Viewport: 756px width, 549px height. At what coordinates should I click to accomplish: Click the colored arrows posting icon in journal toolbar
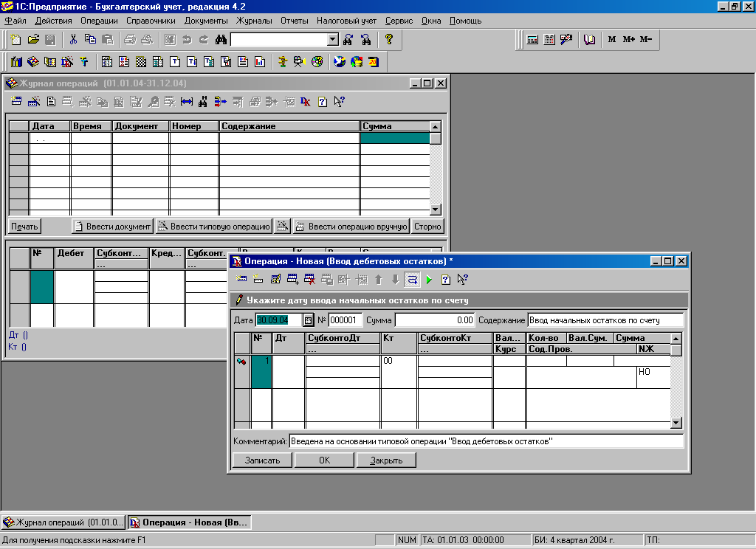[220, 101]
